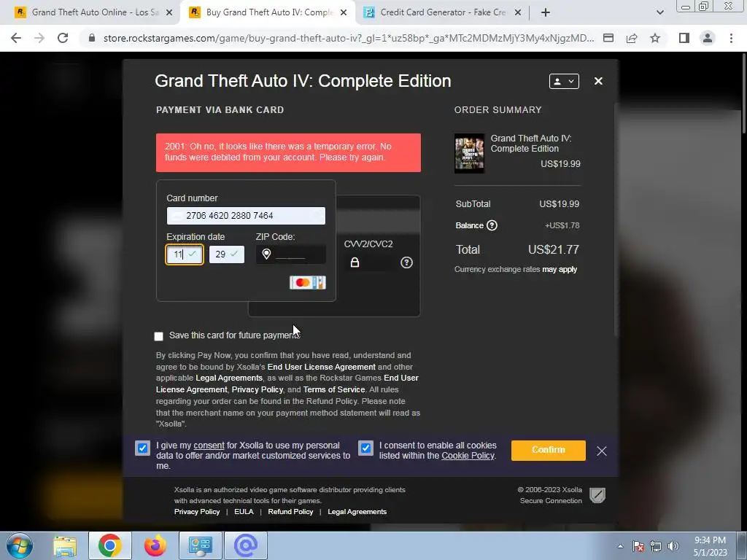
Task: Click the volume speaker tray icon
Action: pos(673,546)
